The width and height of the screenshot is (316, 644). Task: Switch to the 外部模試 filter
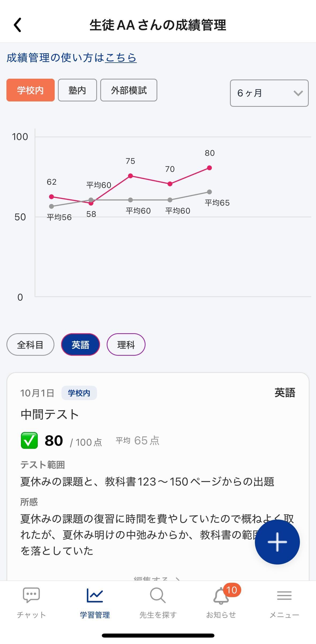[x=129, y=90]
